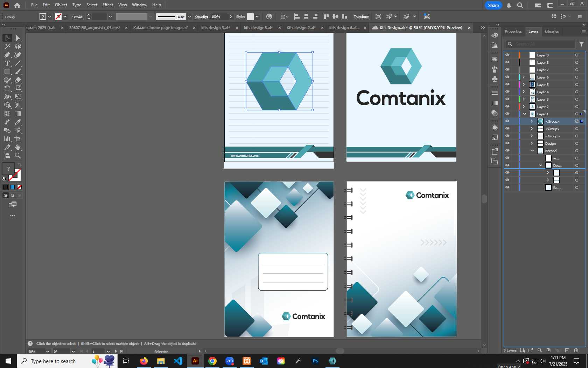Viewport: 588px width, 368px height.
Task: Expand the Design sublayer
Action: pos(532,143)
